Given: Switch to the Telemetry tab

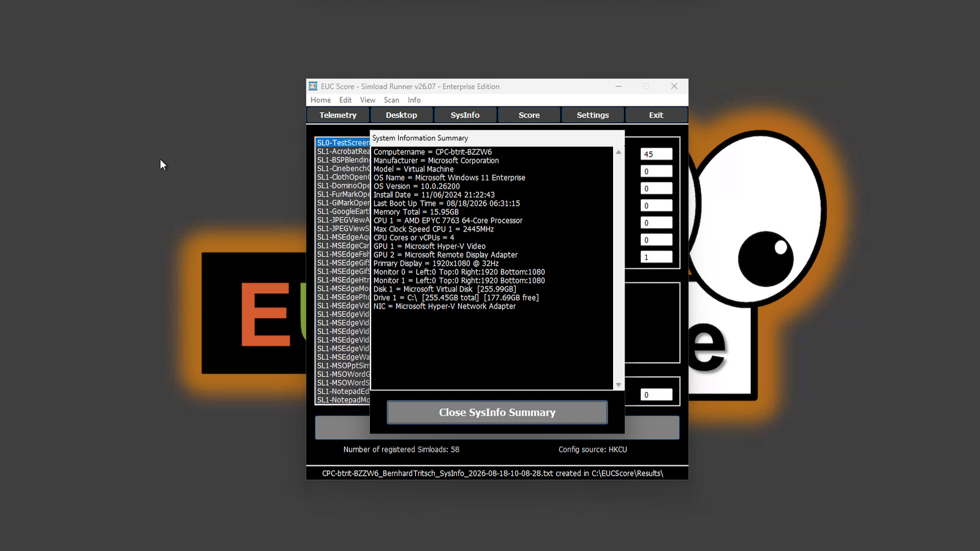Looking at the screenshot, I should point(338,115).
